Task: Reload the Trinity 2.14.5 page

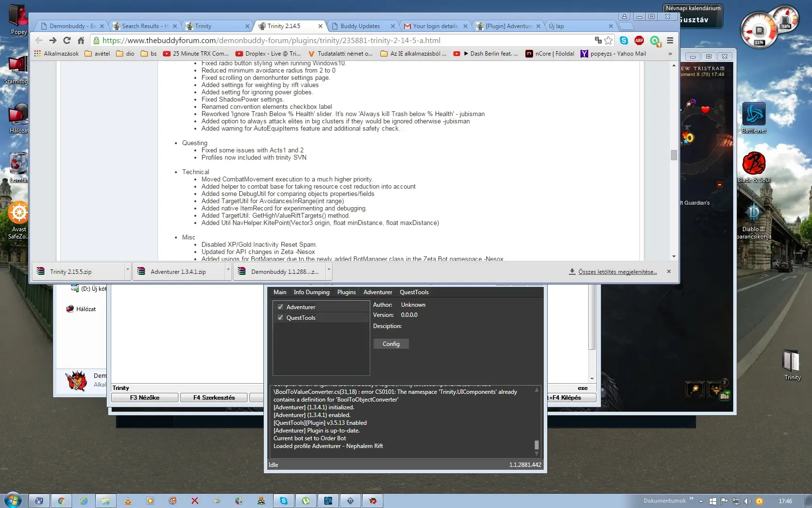Action: pos(67,41)
